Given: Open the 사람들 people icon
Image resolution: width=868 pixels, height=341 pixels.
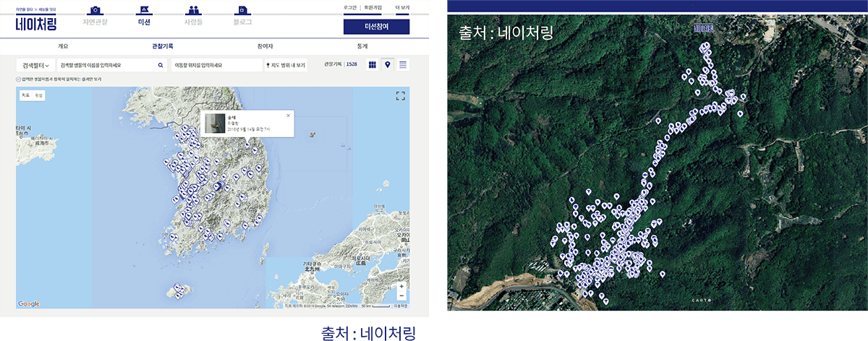Looking at the screenshot, I should pyautogui.click(x=192, y=10).
